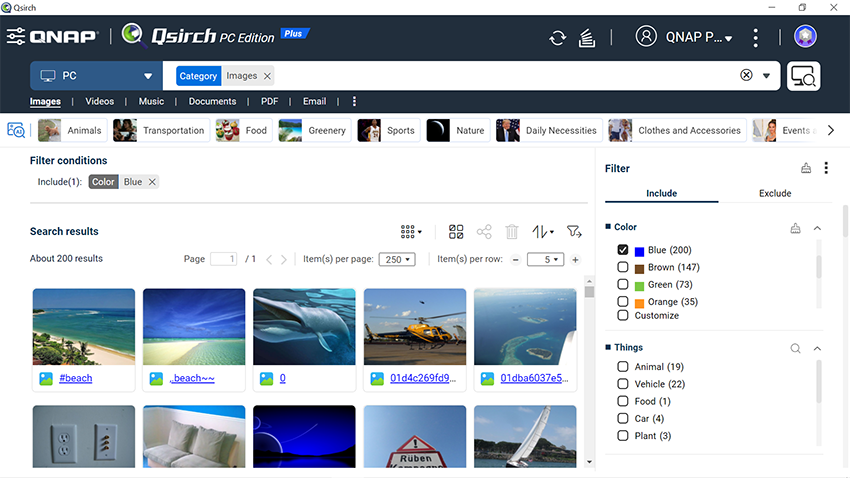
Task: Switch to the Exclude filter tab
Action: click(774, 193)
